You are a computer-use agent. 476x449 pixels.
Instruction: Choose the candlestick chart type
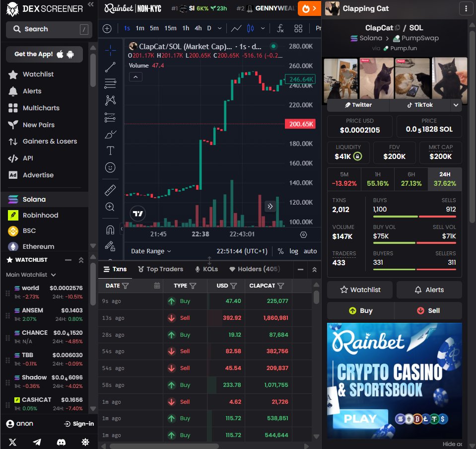click(x=251, y=28)
